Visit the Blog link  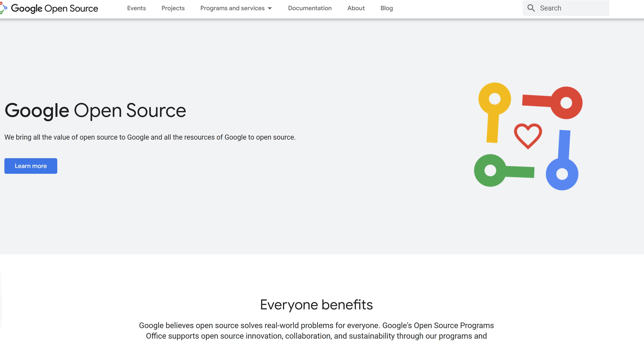tap(387, 8)
